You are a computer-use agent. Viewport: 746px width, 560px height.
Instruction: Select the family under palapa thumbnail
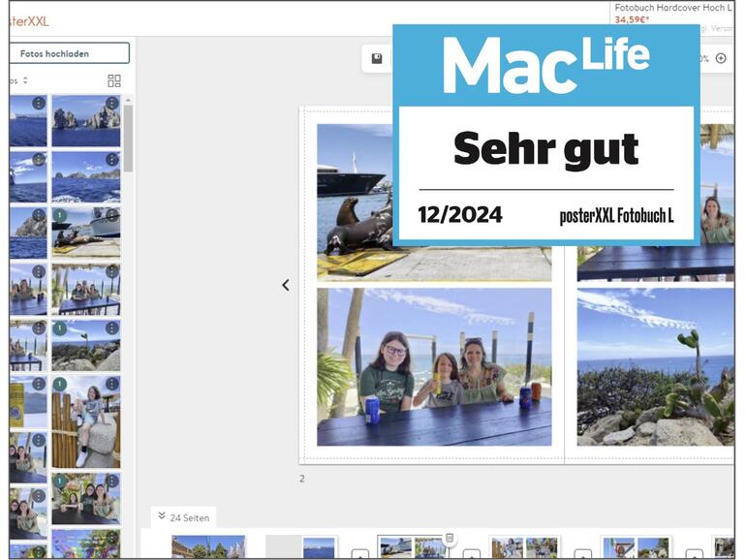click(86, 290)
